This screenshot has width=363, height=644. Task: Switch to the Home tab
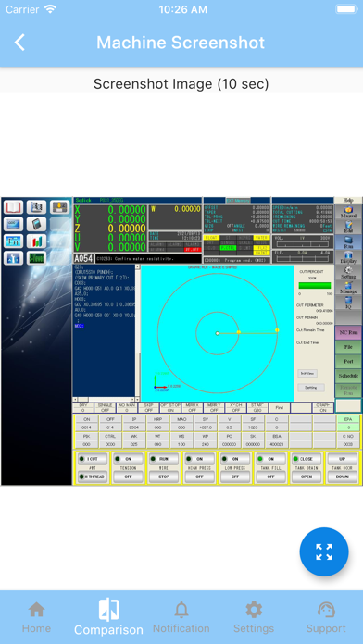tap(37, 617)
